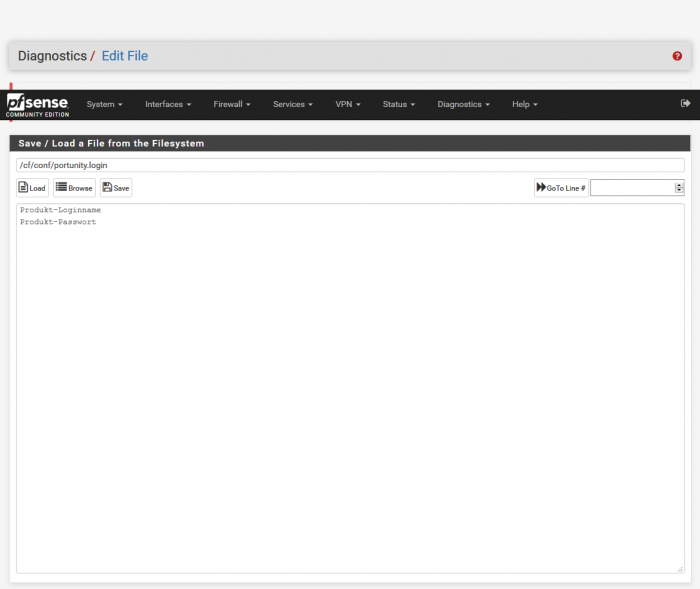The image size is (700, 589).
Task: Click the red help question mark icon
Action: [677, 56]
